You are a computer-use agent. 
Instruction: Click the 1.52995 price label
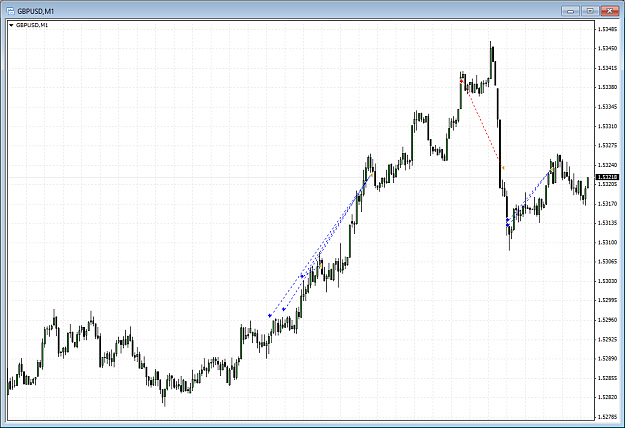[x=607, y=300]
